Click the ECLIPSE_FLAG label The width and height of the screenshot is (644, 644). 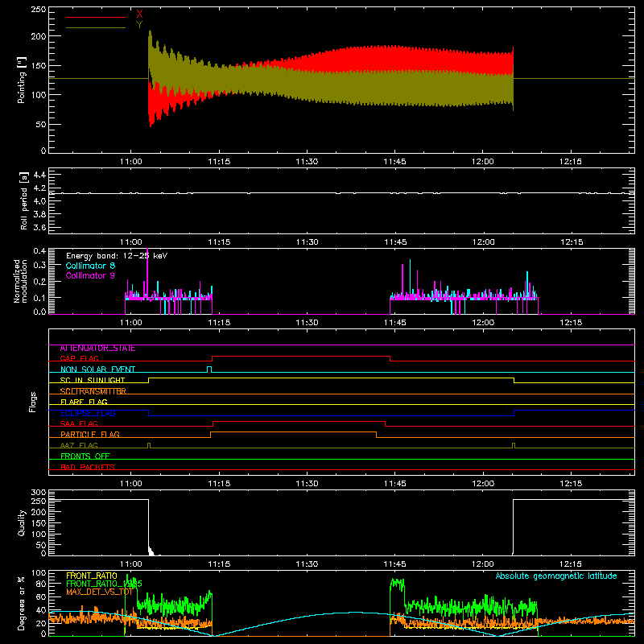click(88, 413)
